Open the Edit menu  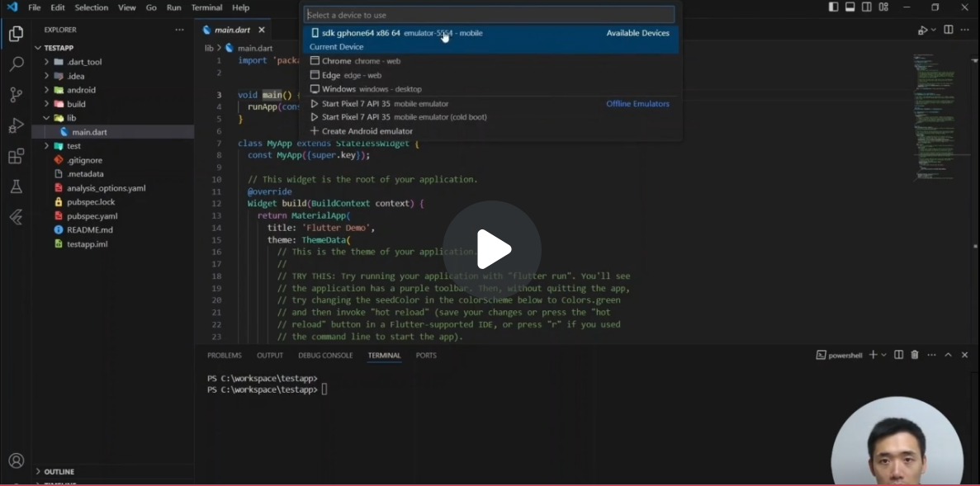[58, 7]
